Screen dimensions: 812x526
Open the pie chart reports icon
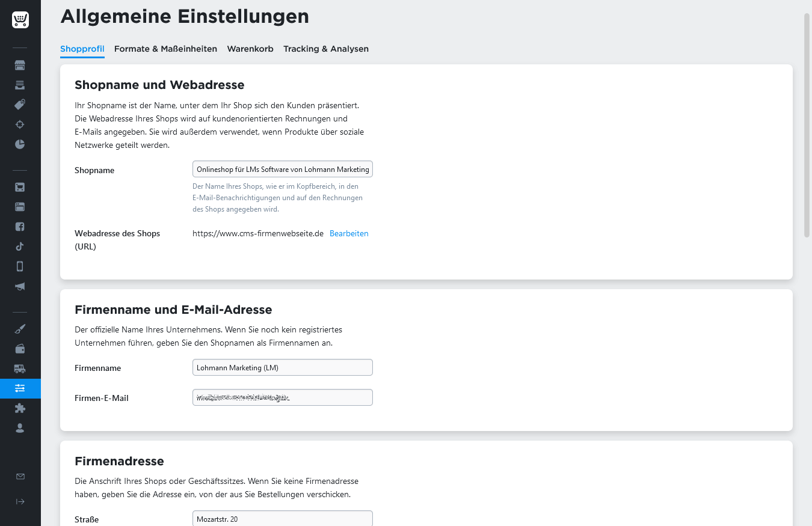pos(20,144)
